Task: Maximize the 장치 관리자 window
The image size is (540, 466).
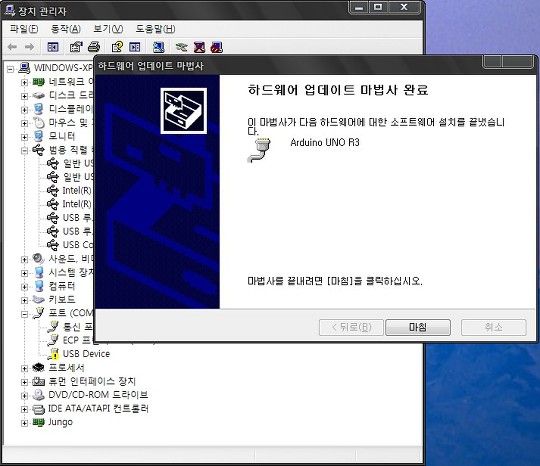Action: point(378,7)
